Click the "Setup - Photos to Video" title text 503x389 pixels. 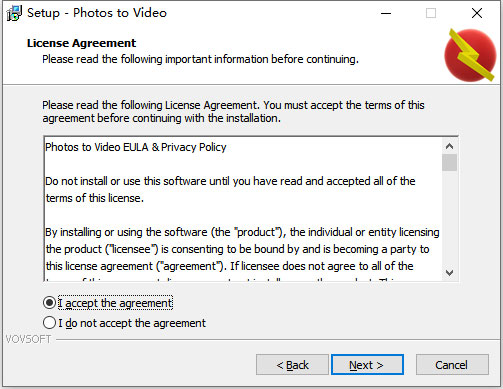tap(97, 13)
